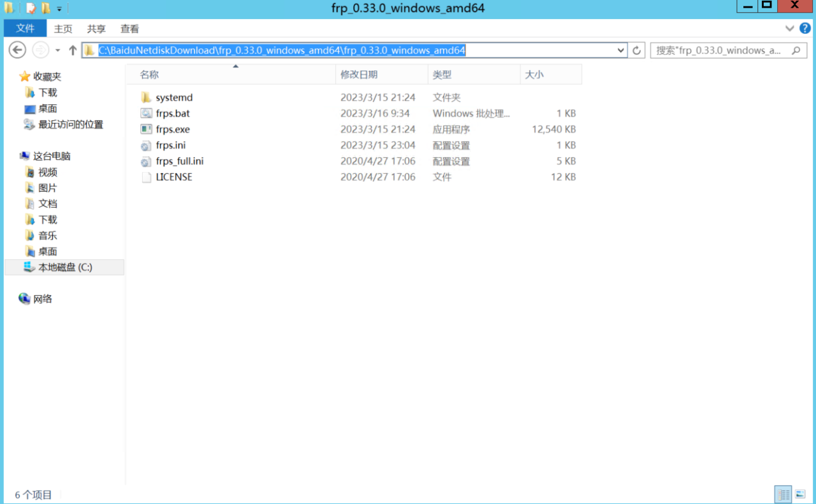Screen dimensions: 816x504
Task: Open the 文件 menu tab
Action: [x=25, y=28]
